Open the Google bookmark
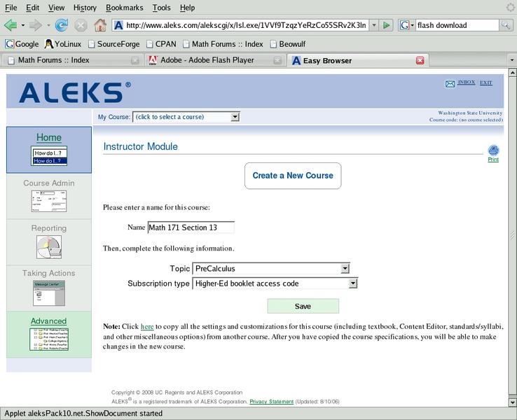The height and width of the screenshot is (420, 517). 22,44
